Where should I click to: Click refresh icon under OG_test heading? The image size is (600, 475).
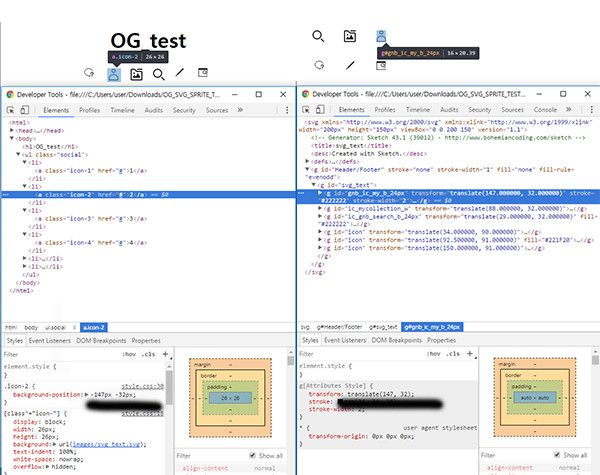point(89,73)
